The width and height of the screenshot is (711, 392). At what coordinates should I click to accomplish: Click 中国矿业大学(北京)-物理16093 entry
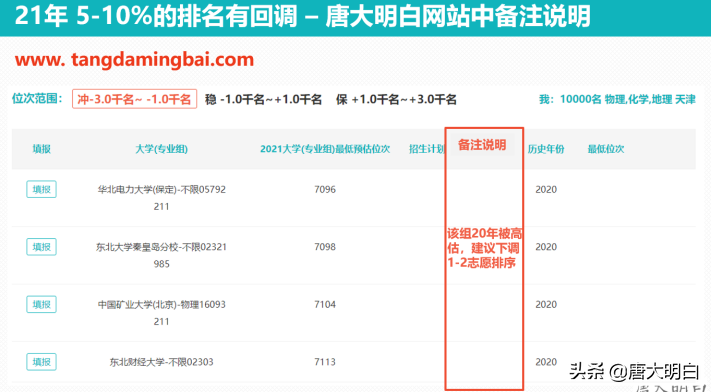(x=161, y=304)
